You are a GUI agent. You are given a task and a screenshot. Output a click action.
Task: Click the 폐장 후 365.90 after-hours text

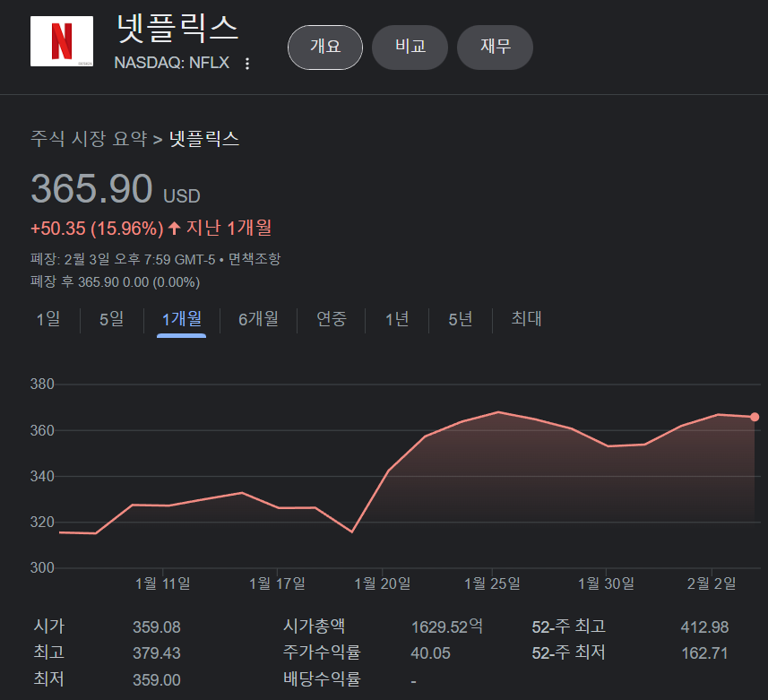click(115, 282)
